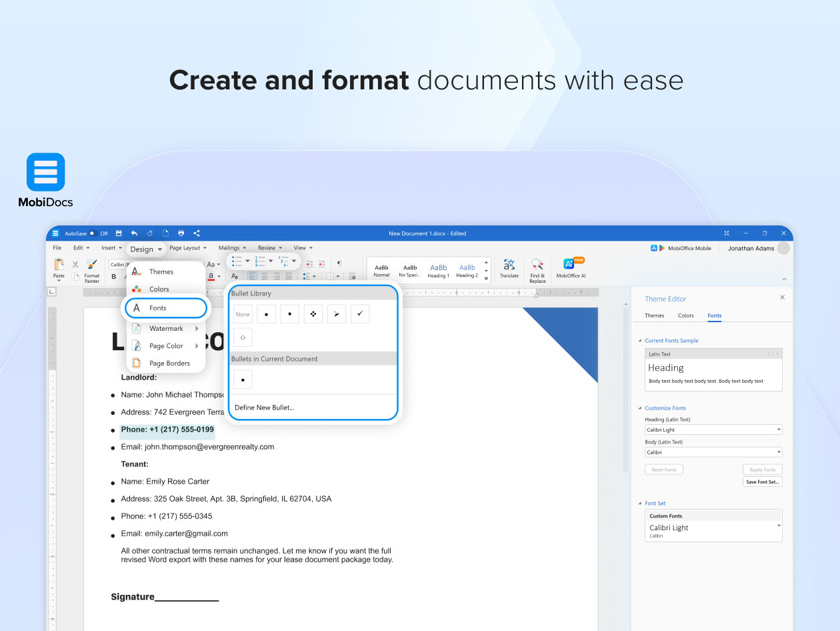Toggle Bold formatting button
The image size is (840, 631).
pyautogui.click(x=113, y=277)
